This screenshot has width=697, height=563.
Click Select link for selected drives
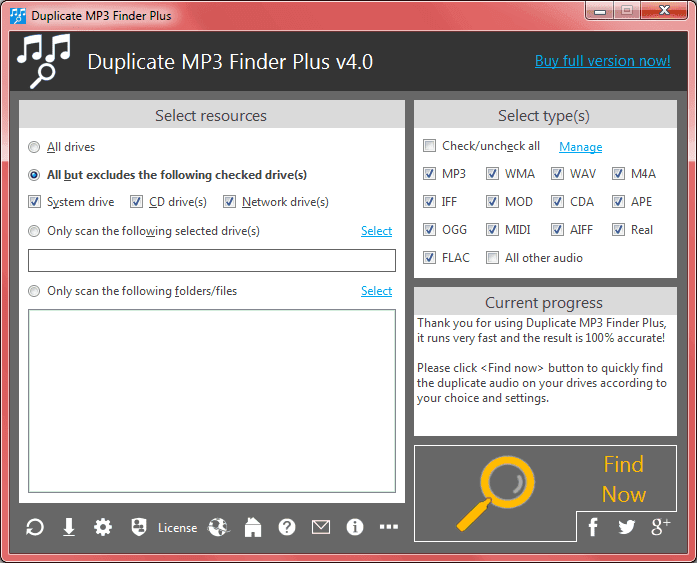pyautogui.click(x=377, y=231)
